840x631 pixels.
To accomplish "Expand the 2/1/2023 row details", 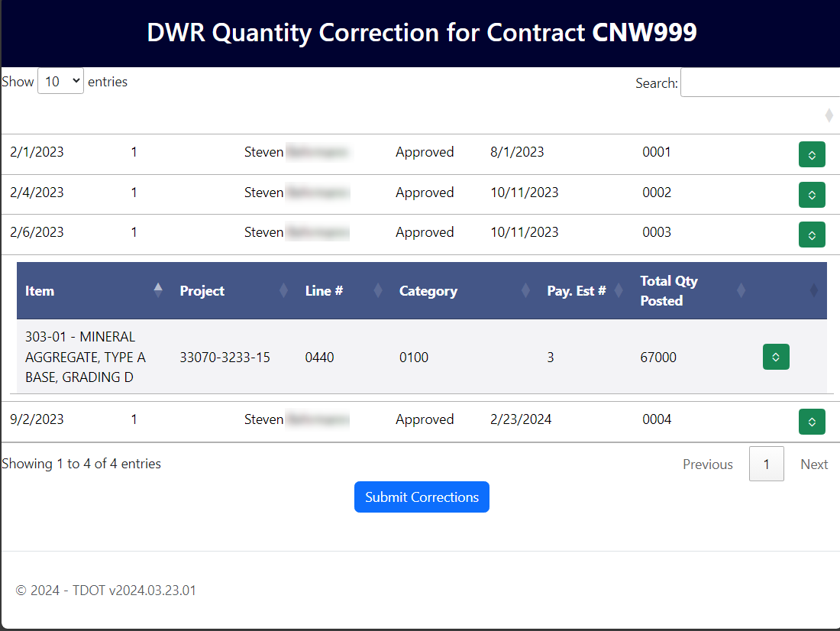I will (812, 154).
